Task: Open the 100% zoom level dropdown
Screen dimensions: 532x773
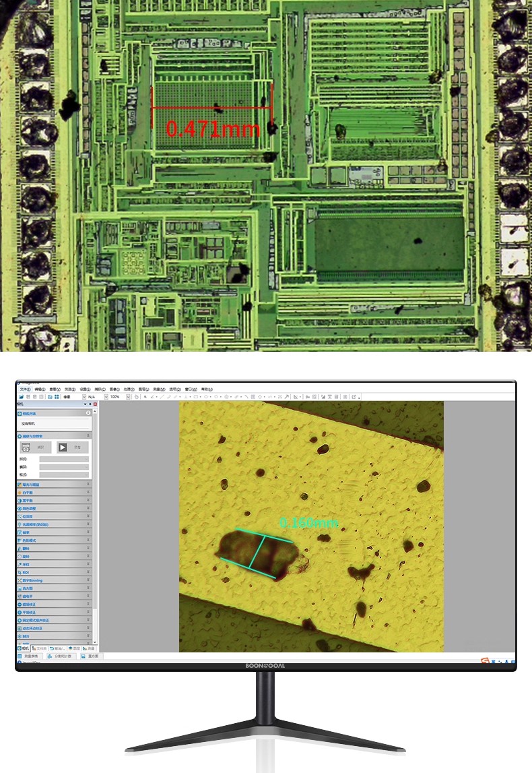Action: point(128,397)
